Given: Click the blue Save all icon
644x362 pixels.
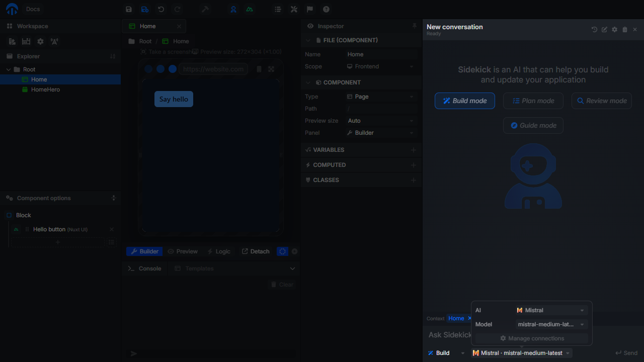Looking at the screenshot, I should pyautogui.click(x=145, y=9).
